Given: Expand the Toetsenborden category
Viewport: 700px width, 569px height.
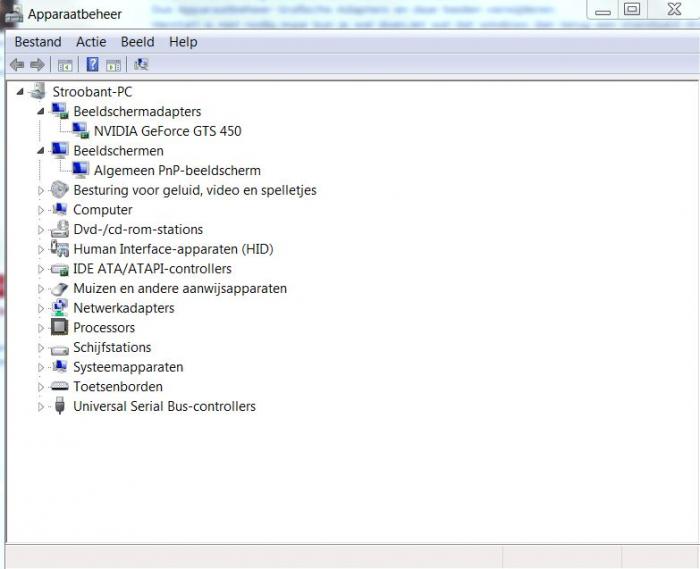Looking at the screenshot, I should [x=41, y=387].
